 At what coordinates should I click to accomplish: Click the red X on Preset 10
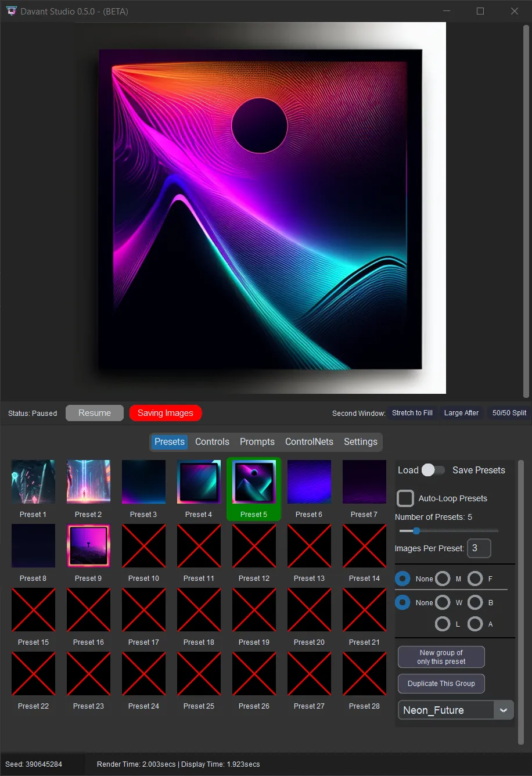[x=143, y=545]
